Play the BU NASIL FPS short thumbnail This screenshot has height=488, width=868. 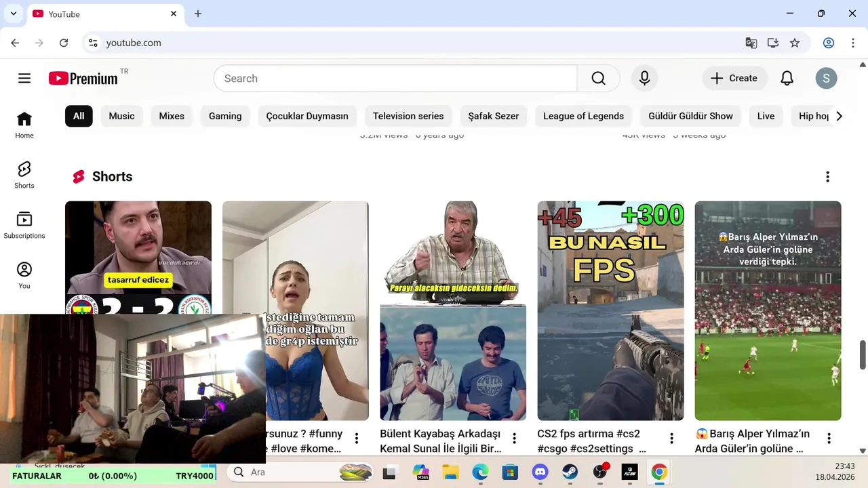point(610,311)
